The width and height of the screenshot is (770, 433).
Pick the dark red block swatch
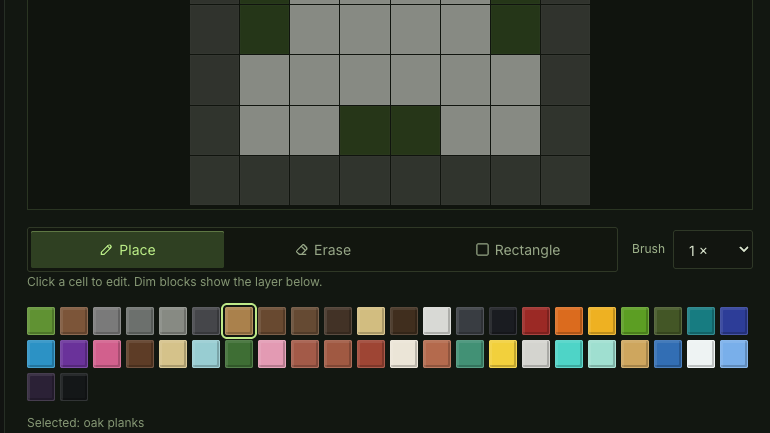[536, 321]
